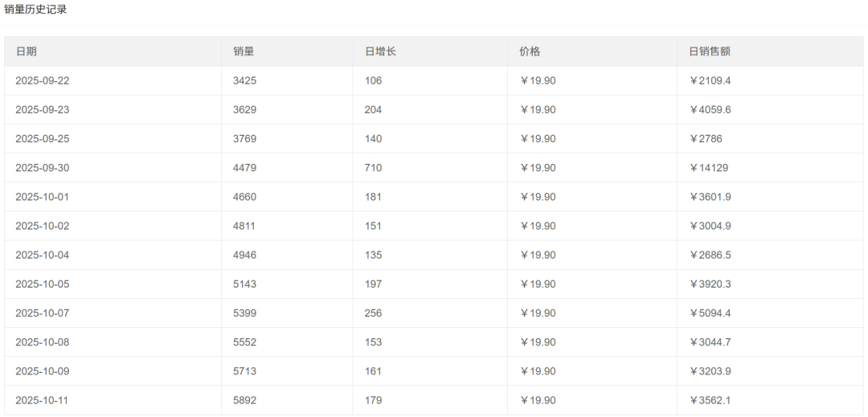Click the 2025-09-30 date cell

click(x=43, y=168)
